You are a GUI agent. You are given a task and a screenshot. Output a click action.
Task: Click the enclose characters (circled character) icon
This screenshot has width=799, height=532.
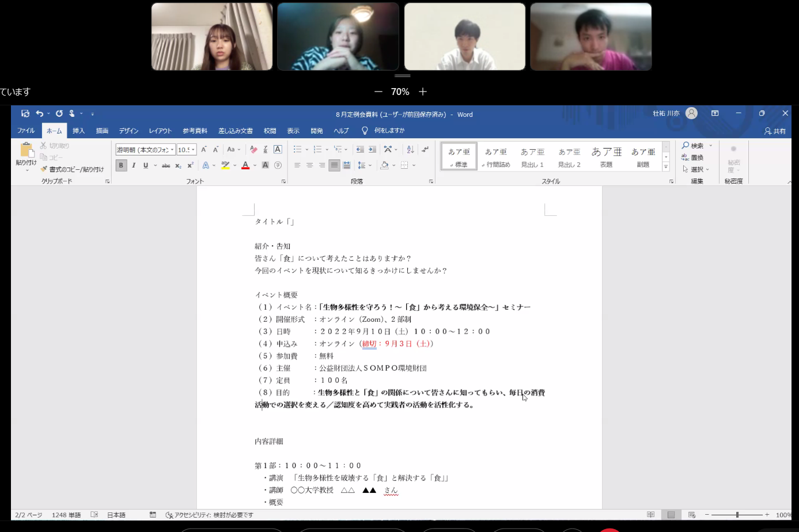278,165
